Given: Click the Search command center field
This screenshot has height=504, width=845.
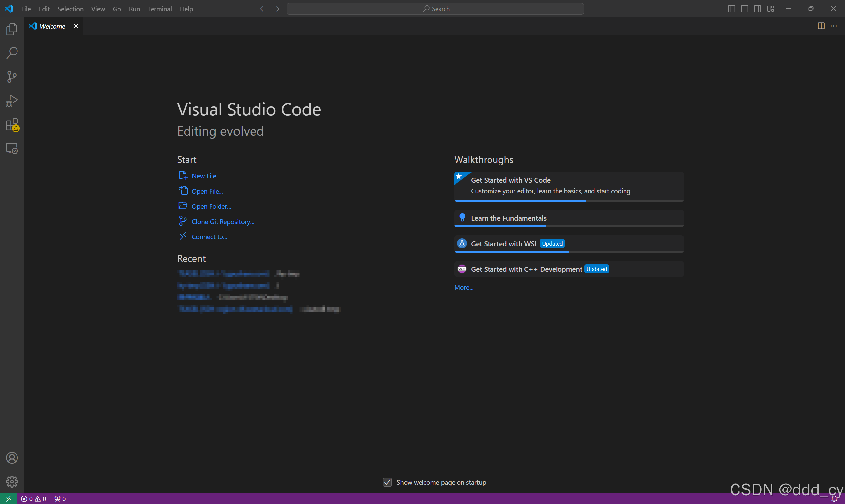Looking at the screenshot, I should [x=435, y=9].
